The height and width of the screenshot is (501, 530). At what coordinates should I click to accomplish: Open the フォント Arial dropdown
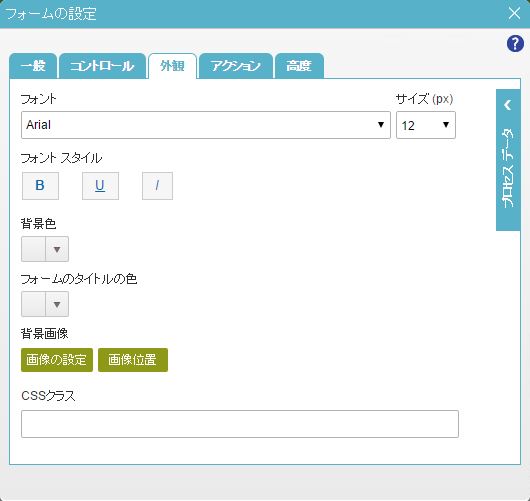pyautogui.click(x=206, y=125)
